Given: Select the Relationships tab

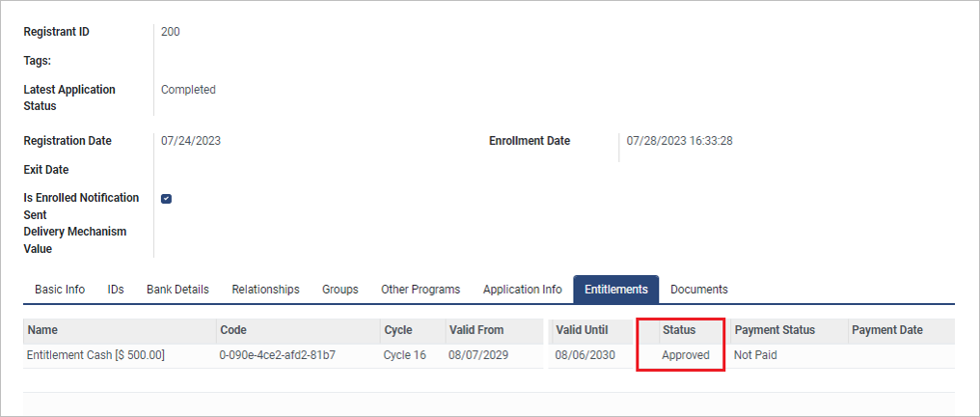Looking at the screenshot, I should (265, 290).
